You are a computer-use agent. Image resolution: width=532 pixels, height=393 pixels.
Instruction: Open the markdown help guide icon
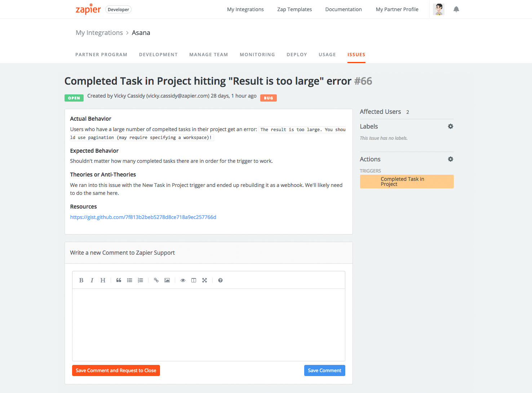[220, 280]
